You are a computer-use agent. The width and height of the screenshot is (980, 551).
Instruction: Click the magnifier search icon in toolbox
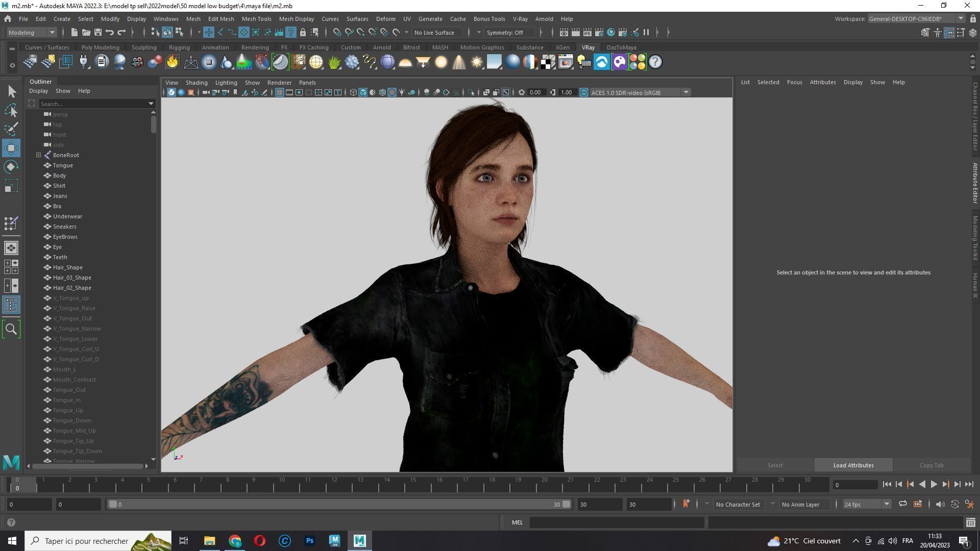11,329
